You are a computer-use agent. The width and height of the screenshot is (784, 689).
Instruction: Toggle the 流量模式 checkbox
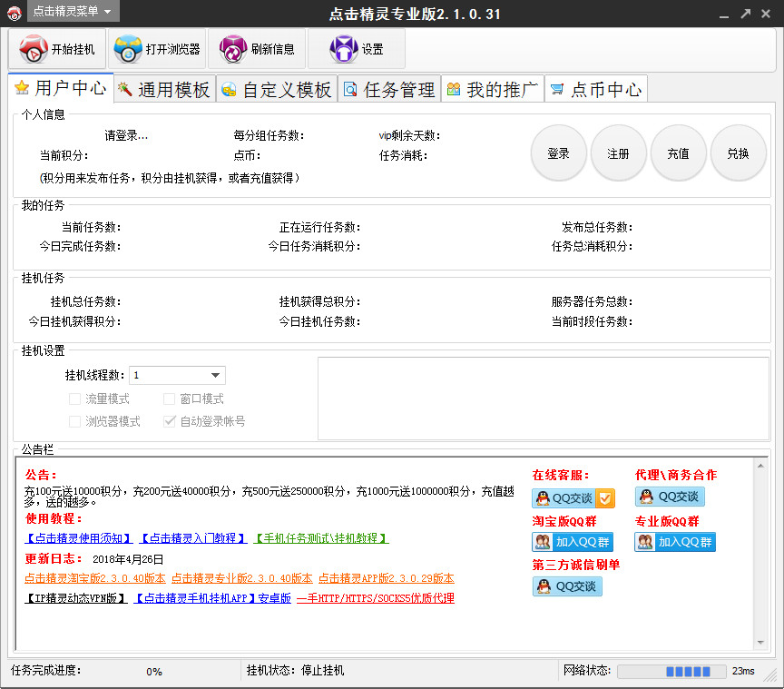[75, 399]
